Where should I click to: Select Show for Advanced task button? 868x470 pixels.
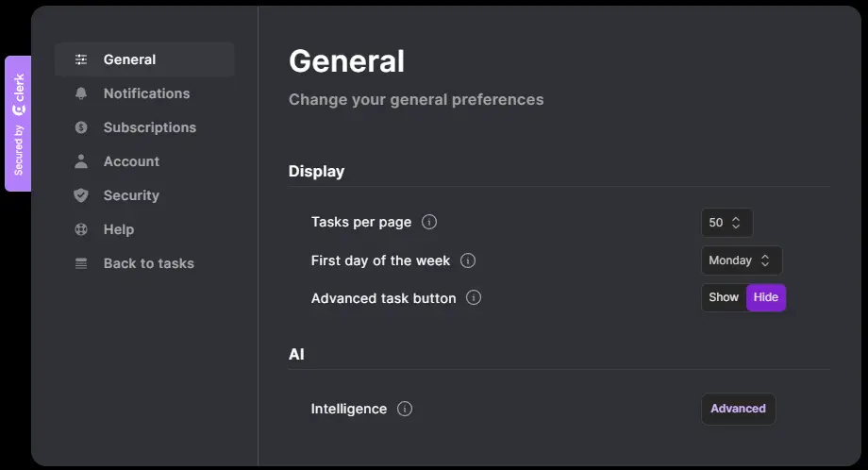pos(724,297)
